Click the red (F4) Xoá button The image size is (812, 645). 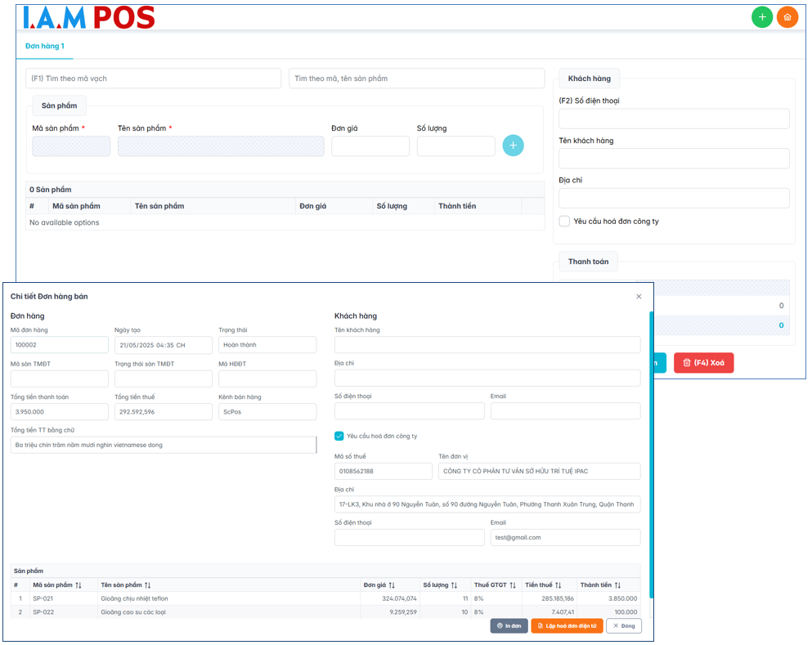tap(703, 363)
